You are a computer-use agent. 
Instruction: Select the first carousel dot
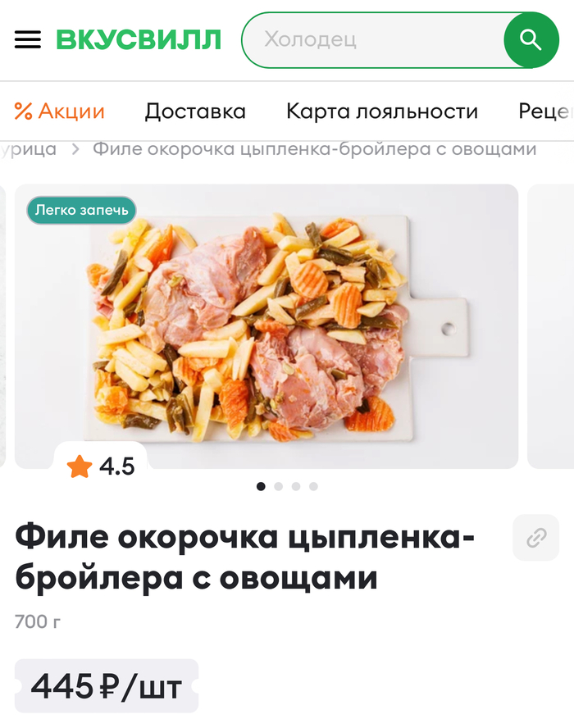pos(261,486)
